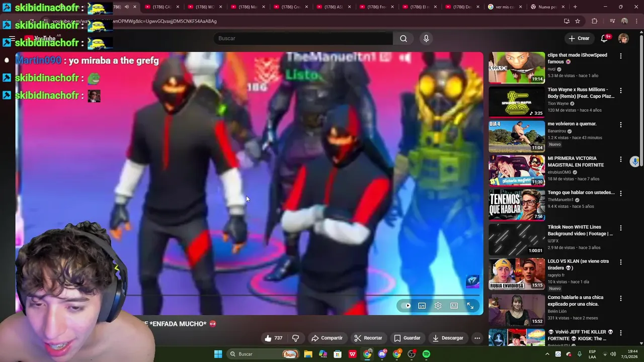
Task: Switch to the '(1786) WO' browser tab
Action: (204, 7)
